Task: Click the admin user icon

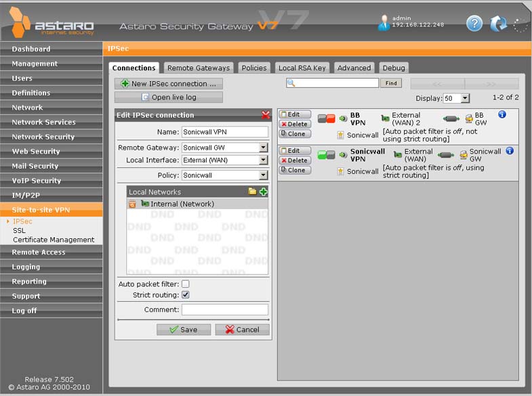Action: (x=384, y=23)
